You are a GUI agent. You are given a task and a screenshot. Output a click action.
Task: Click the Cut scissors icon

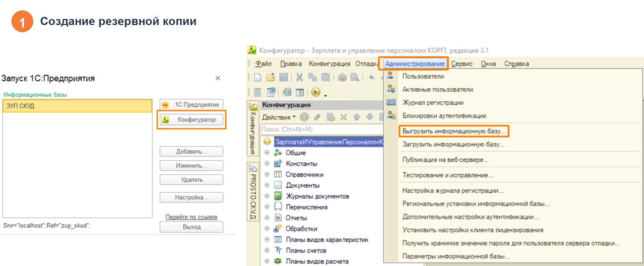click(299, 77)
